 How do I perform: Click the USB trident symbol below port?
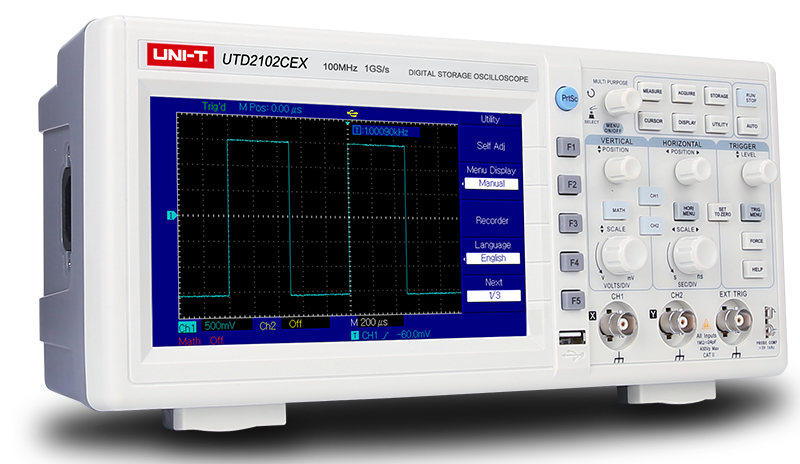click(573, 355)
